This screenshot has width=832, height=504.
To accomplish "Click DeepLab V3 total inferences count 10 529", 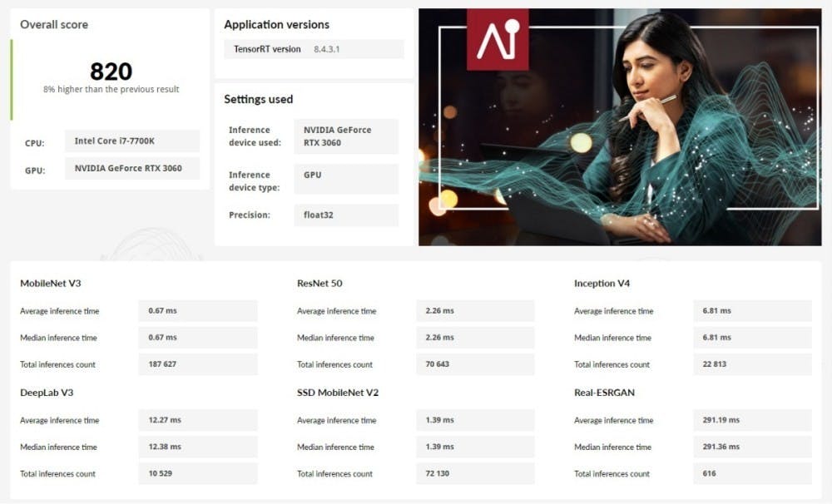I will pos(198,474).
